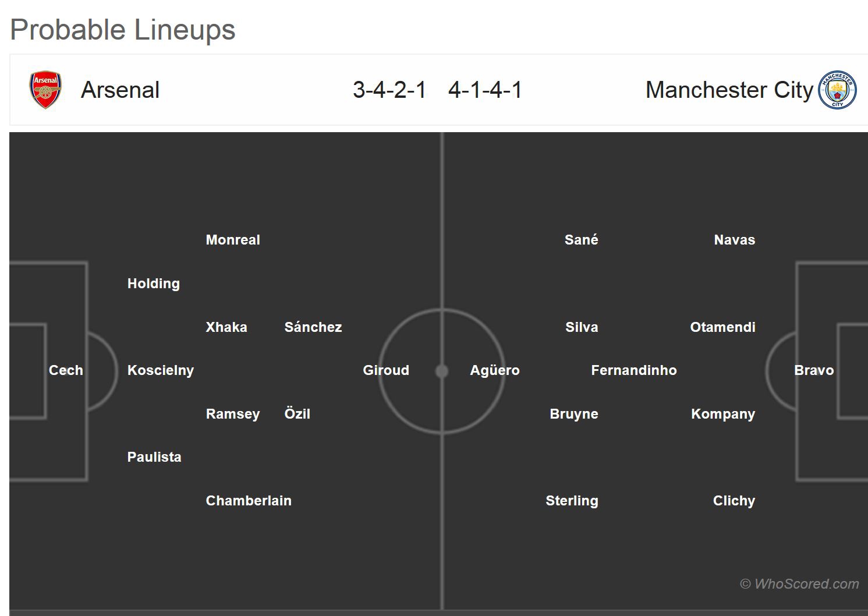The width and height of the screenshot is (868, 616).
Task: Click Arsenal's 3-4-2-1 formation text
Action: [x=389, y=90]
